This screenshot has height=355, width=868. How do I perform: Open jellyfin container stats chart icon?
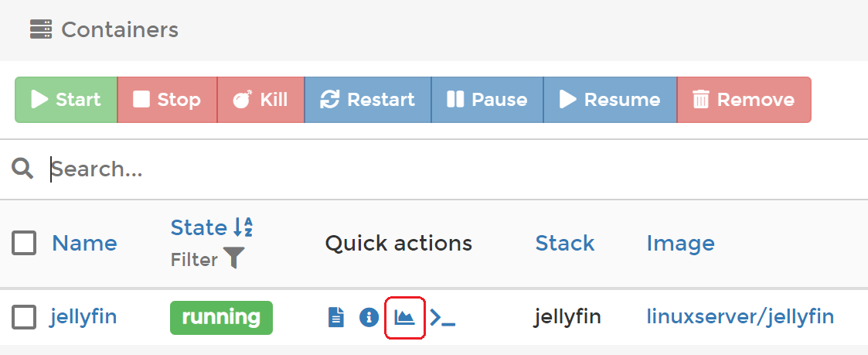404,317
